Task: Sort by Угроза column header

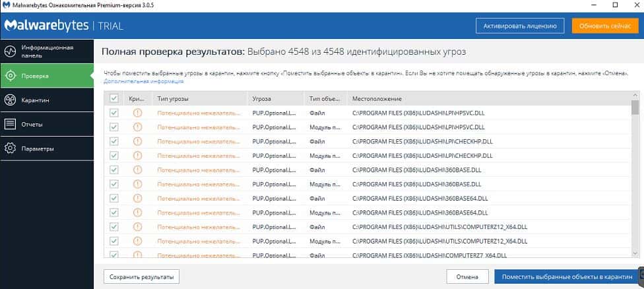Action: click(263, 98)
